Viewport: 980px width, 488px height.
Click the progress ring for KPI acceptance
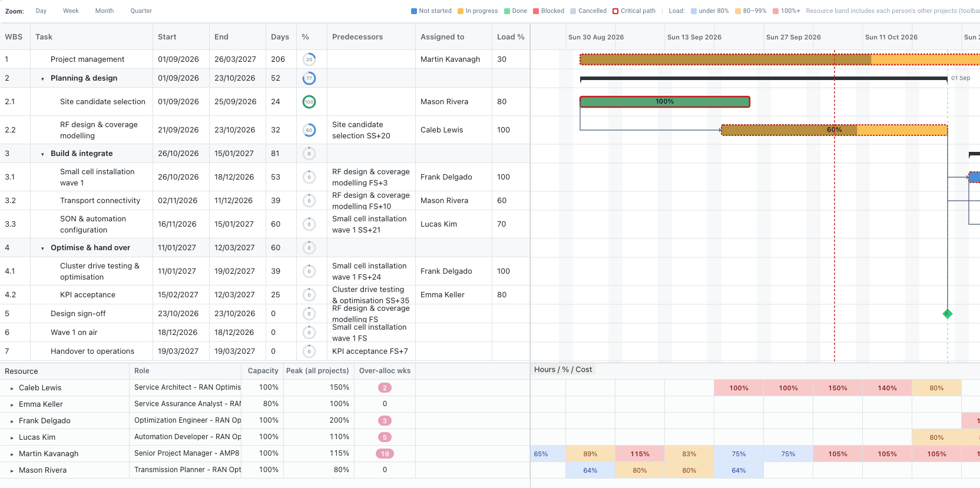(x=309, y=295)
